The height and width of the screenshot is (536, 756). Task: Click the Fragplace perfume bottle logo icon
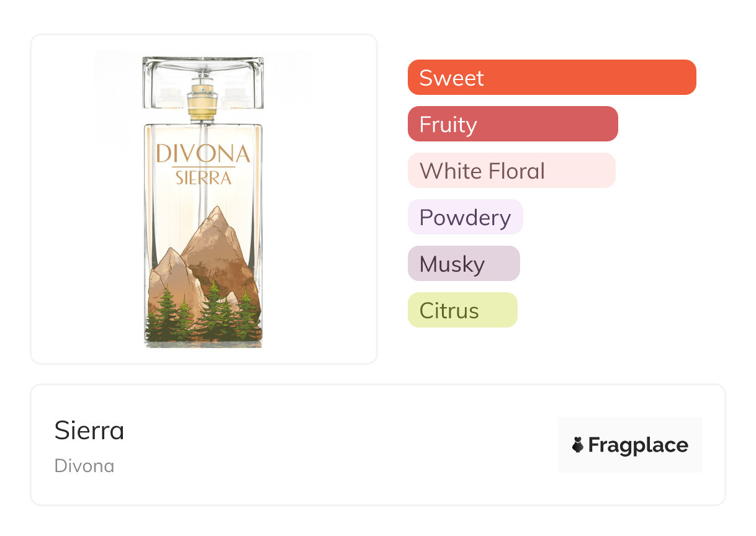pyautogui.click(x=578, y=445)
